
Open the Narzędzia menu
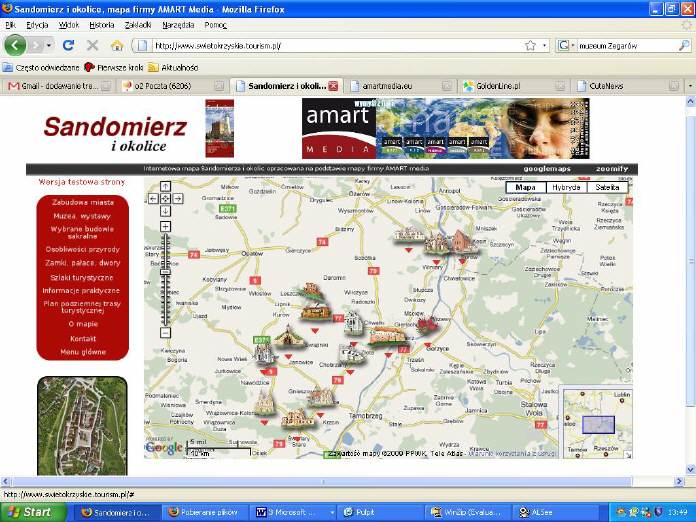tap(178, 25)
